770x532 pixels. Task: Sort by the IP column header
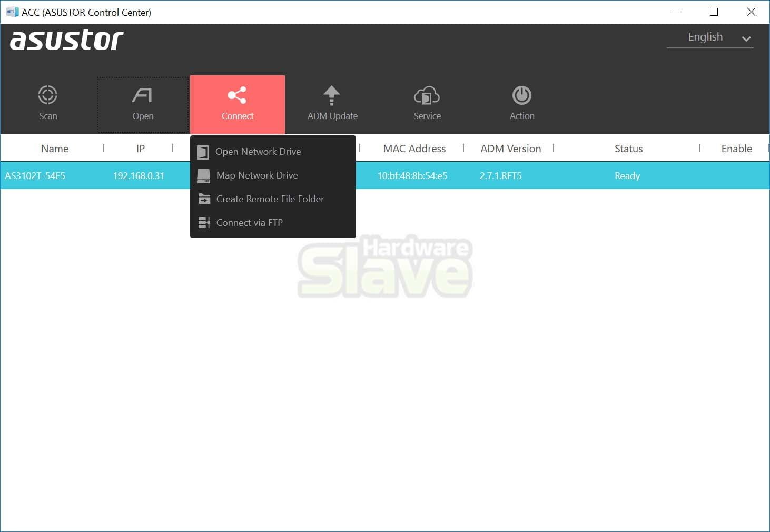pyautogui.click(x=141, y=149)
